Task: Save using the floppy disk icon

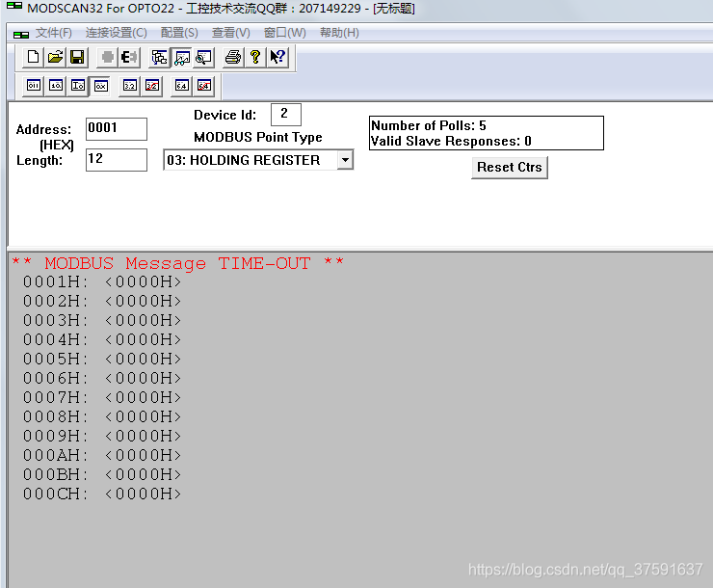Action: click(x=77, y=57)
